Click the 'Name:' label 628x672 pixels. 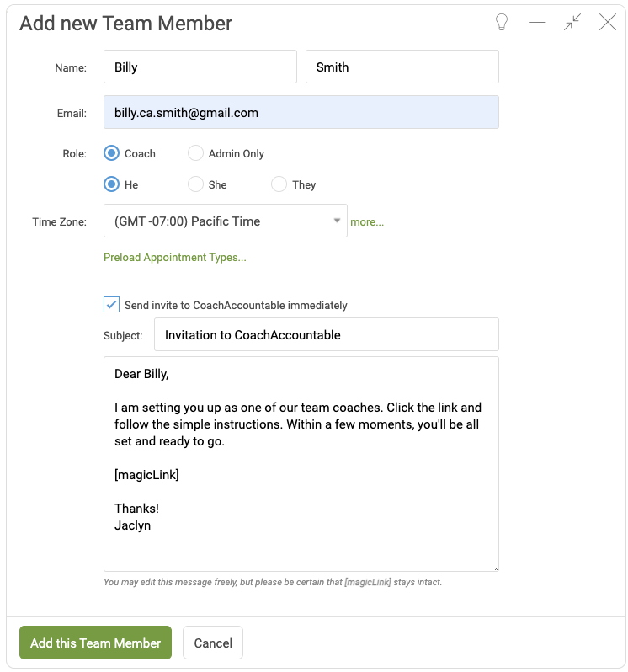click(71, 67)
